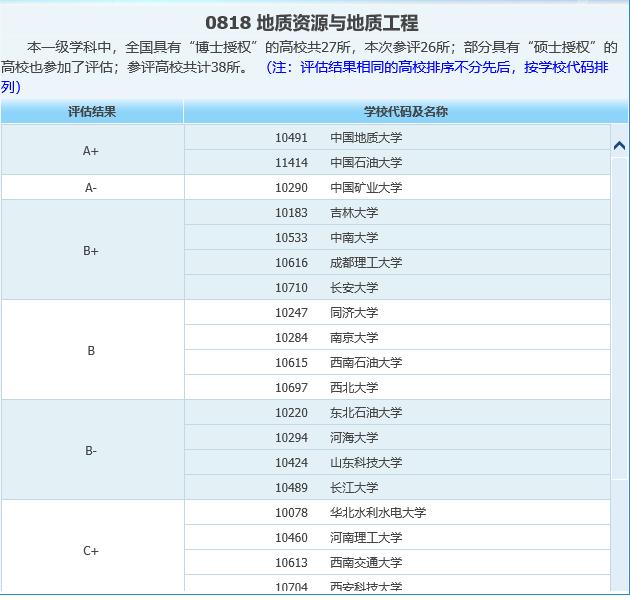Click the B- rating cell
Viewport: 630px width, 600px height.
pos(92,450)
